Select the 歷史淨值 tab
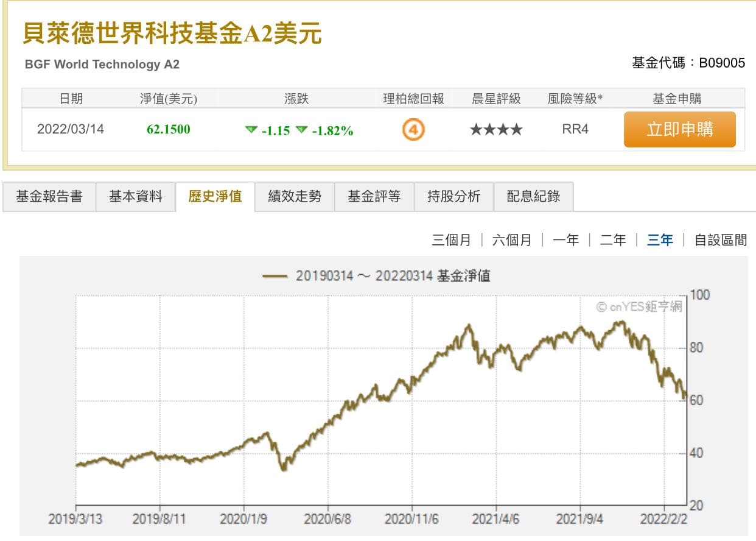This screenshot has width=756, height=541. 214,196
